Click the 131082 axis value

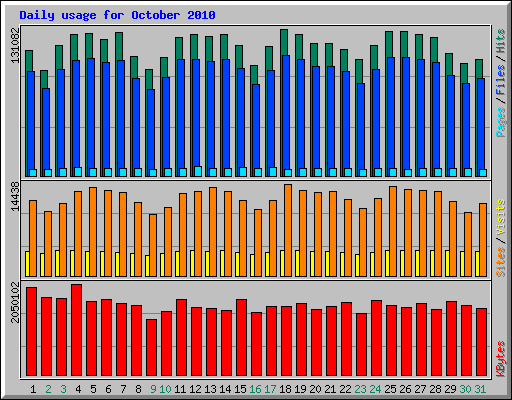coord(16,45)
